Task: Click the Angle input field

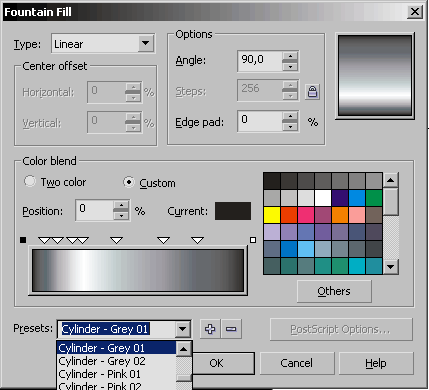Action: [x=260, y=61]
